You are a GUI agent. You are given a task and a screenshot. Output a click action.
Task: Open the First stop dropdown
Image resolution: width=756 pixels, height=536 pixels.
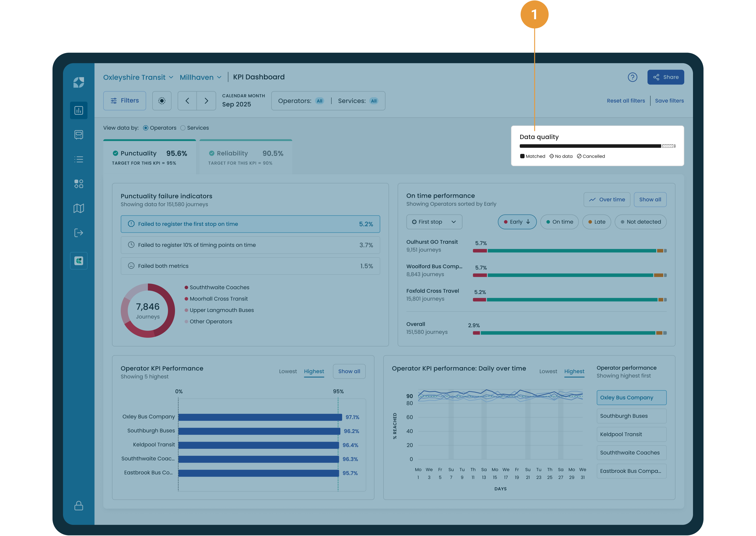point(434,222)
